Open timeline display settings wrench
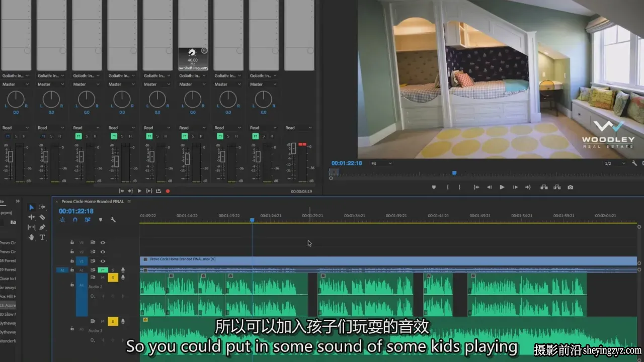The image size is (644, 362). [x=113, y=220]
